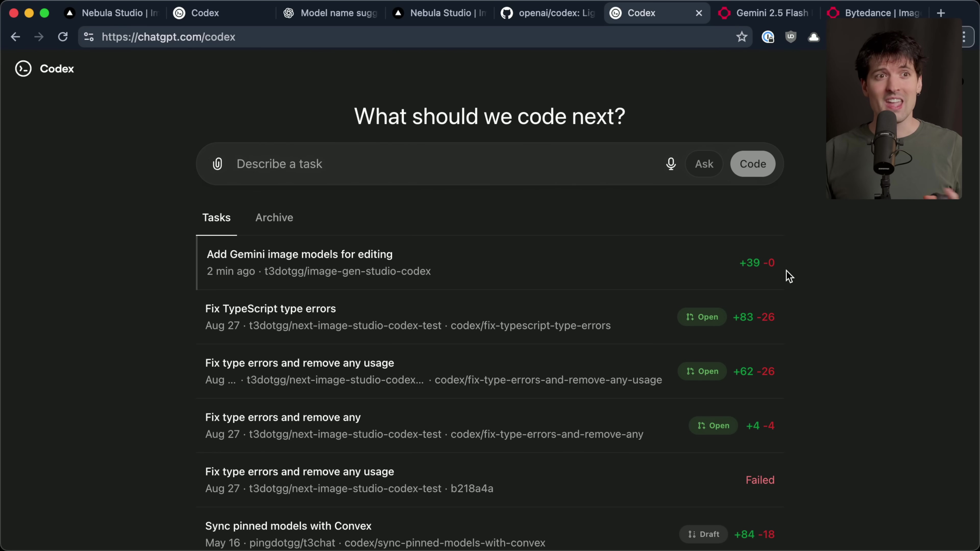Open Fix type errors and remove any task
Image resolution: width=980 pixels, height=551 pixels.
(x=490, y=426)
